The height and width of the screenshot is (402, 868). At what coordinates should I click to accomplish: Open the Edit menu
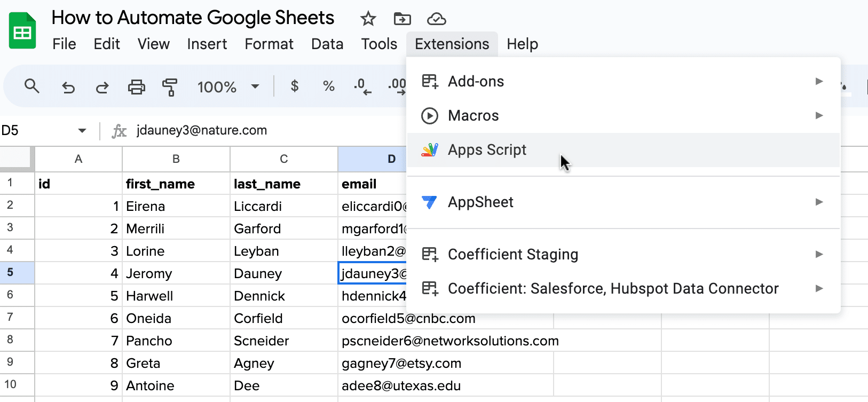click(107, 44)
